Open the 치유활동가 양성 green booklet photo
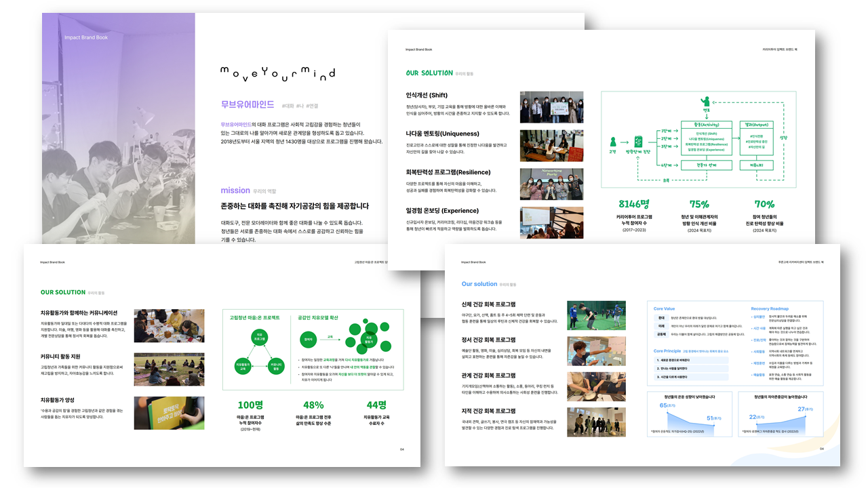This screenshot has width=868, height=488. pyautogui.click(x=169, y=413)
